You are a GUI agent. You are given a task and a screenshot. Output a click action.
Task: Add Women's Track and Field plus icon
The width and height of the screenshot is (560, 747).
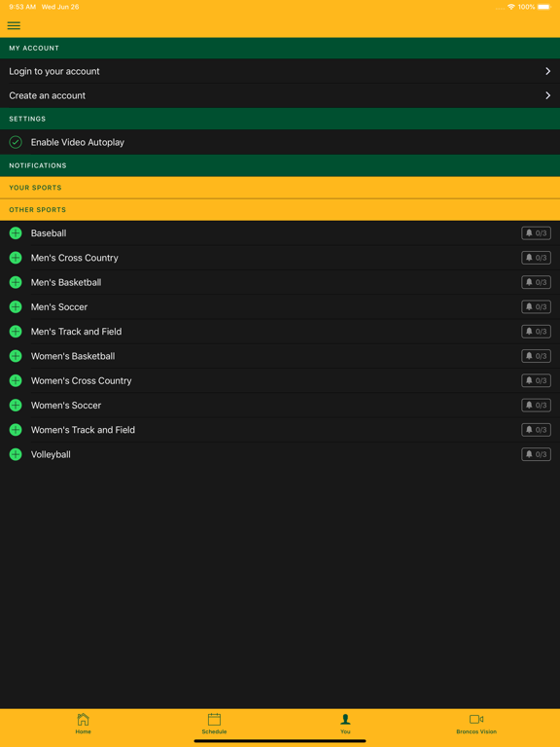[x=16, y=430]
